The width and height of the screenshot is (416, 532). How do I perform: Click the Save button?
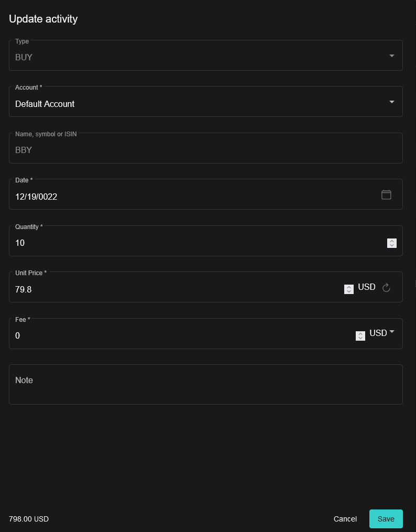point(386,519)
